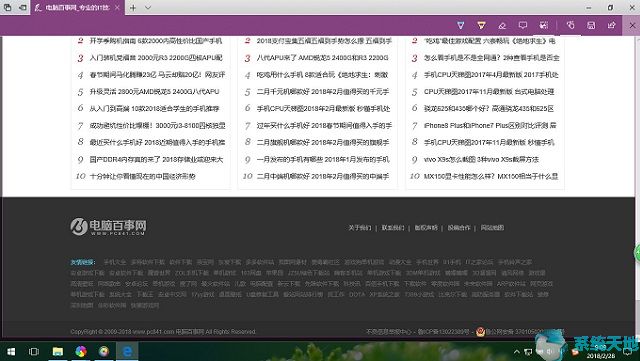Open the 手机CPU天梯图2018年2月 article
This screenshot has width=640, height=361.
coord(323,109)
